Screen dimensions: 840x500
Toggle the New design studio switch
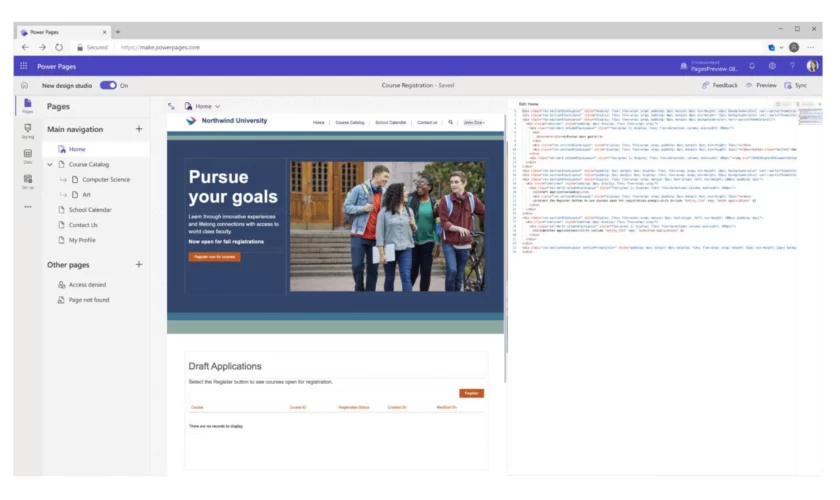click(x=107, y=85)
